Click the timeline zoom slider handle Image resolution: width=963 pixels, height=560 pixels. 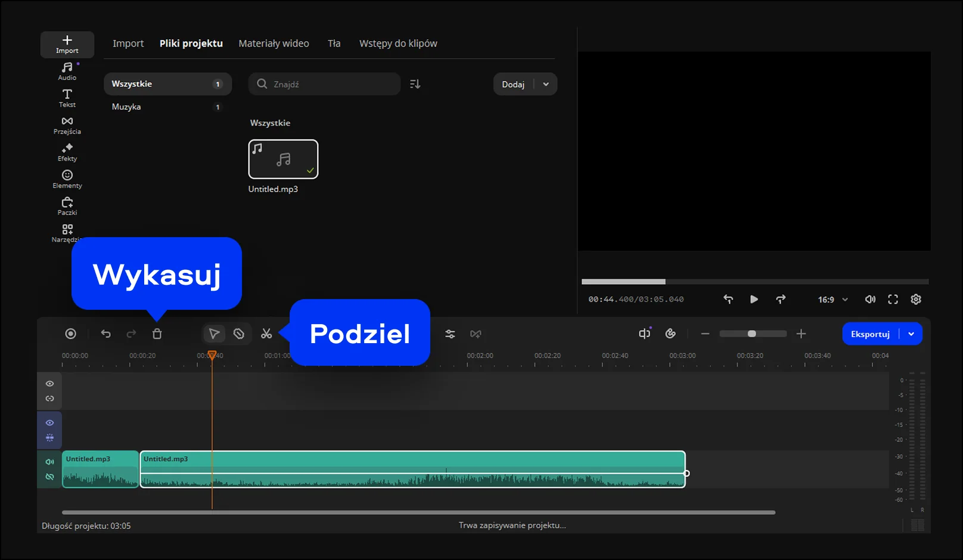click(x=752, y=334)
